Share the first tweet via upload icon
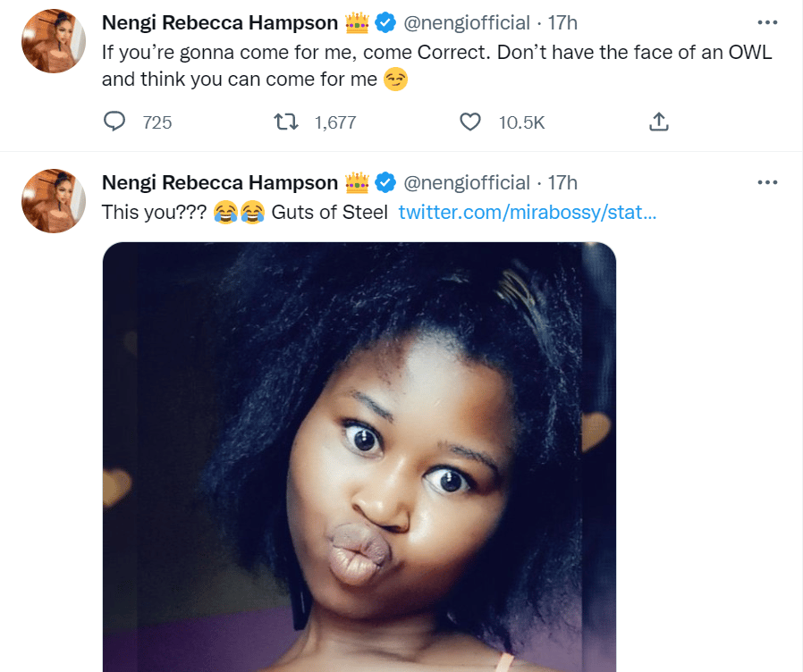 [x=659, y=122]
